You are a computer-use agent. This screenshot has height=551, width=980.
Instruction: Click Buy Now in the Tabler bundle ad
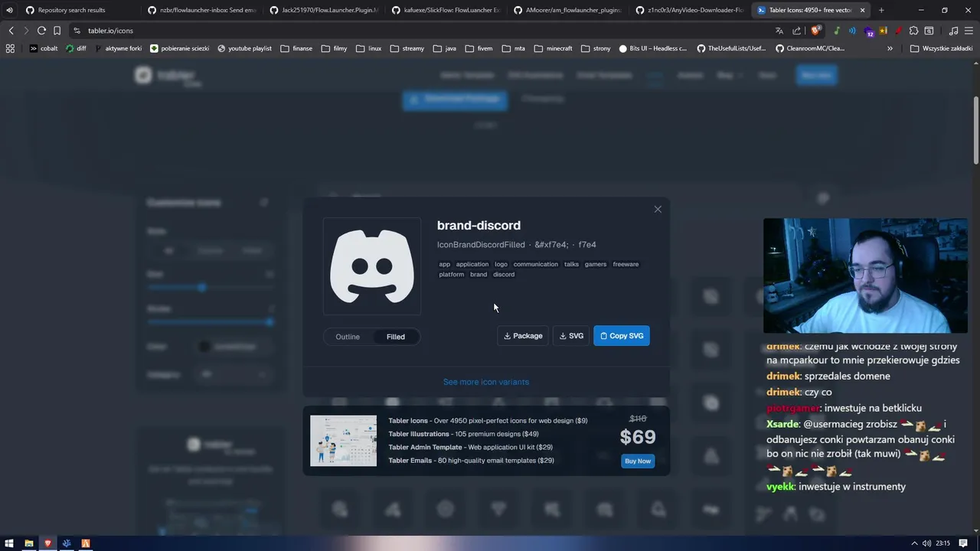point(638,461)
